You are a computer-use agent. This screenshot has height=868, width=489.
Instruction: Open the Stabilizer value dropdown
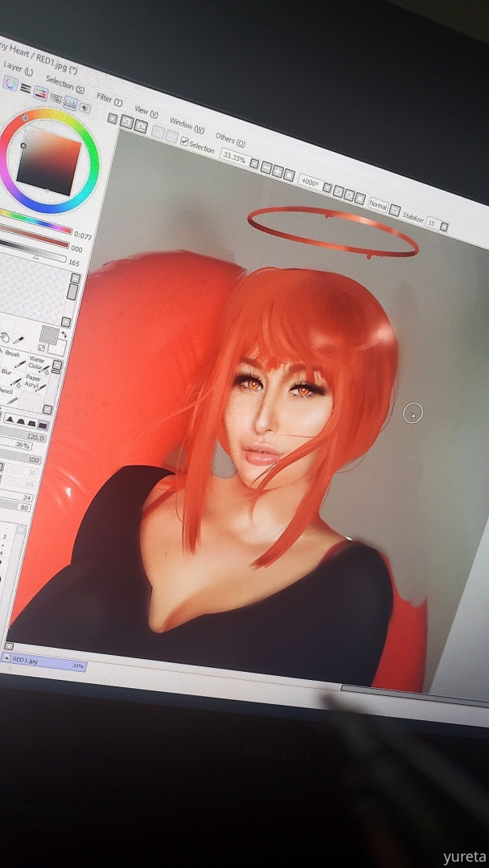pos(434,223)
